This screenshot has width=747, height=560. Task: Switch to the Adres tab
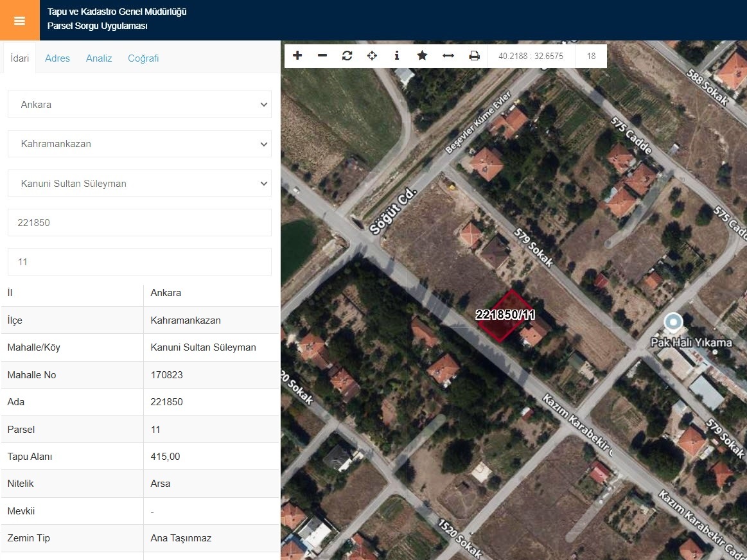(x=57, y=58)
